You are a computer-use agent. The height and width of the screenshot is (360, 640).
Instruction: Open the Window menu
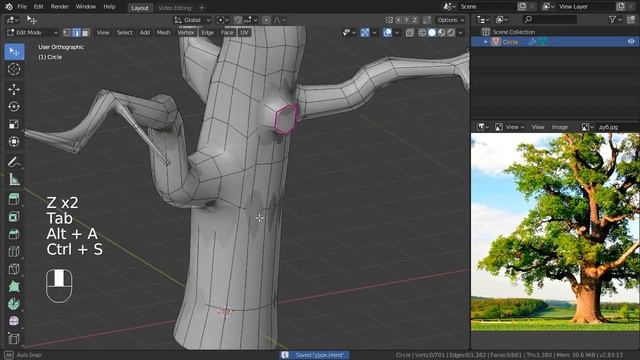[x=86, y=7]
